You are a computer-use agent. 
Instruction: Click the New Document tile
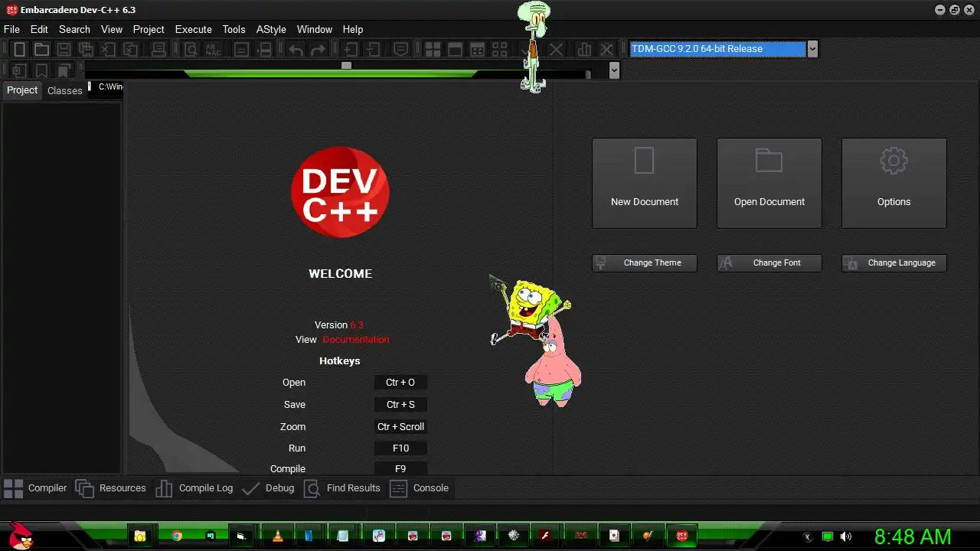click(645, 183)
